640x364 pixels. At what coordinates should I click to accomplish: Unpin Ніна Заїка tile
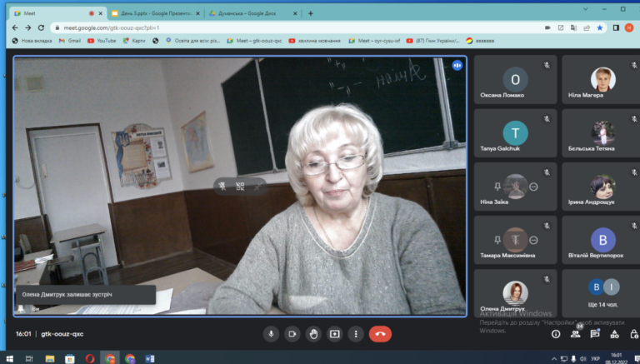click(497, 187)
